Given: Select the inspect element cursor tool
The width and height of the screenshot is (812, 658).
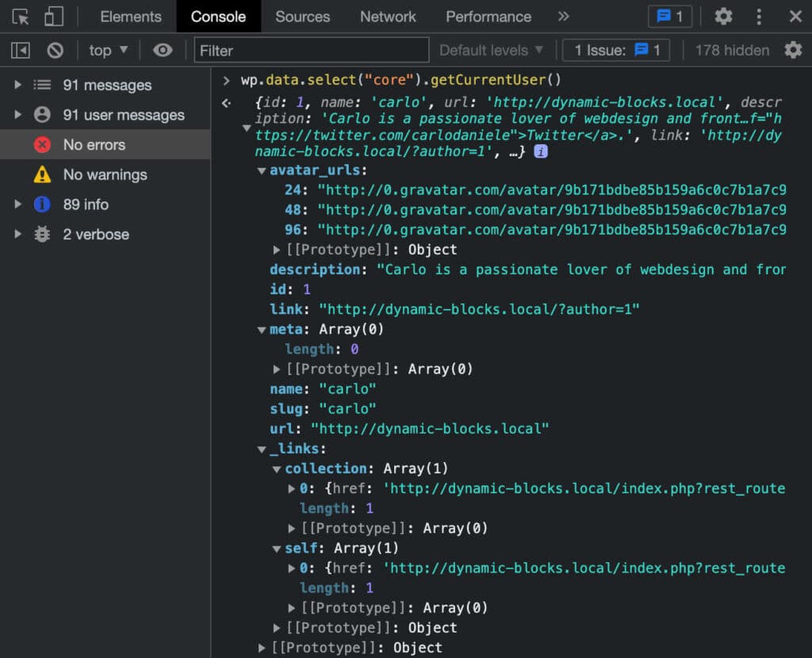Looking at the screenshot, I should 21,16.
